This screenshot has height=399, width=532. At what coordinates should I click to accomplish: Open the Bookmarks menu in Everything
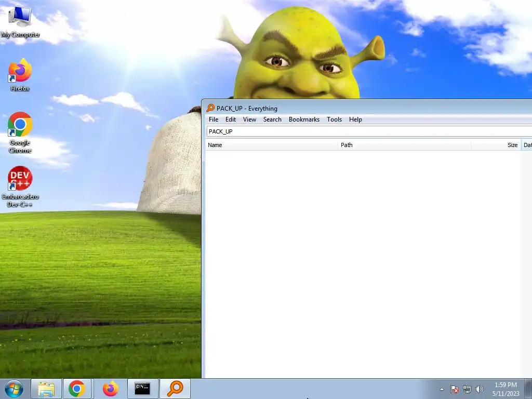[x=304, y=119]
